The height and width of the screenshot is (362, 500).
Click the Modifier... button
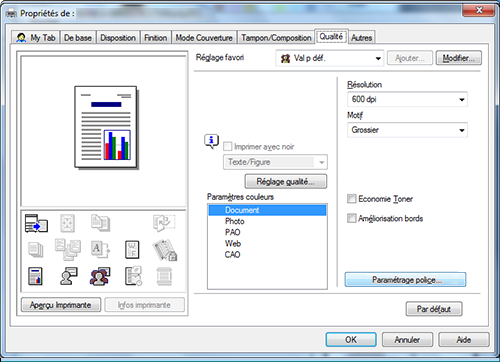pos(458,58)
